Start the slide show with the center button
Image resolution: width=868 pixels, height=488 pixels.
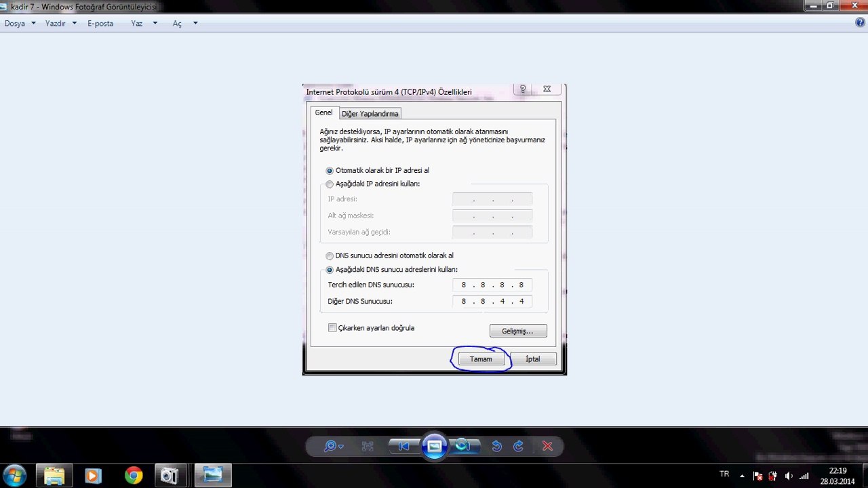point(435,446)
